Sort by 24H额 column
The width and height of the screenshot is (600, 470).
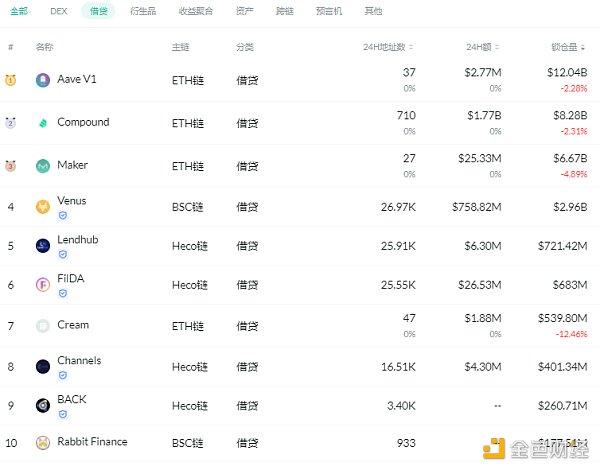point(485,47)
